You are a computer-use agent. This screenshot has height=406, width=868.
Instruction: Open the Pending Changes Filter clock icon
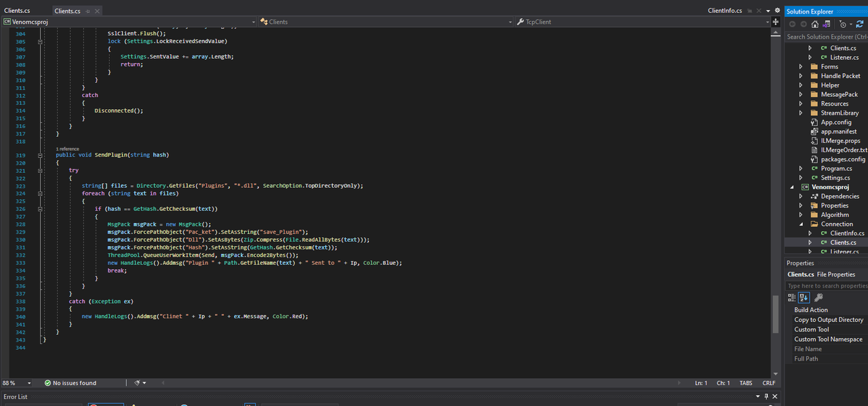pyautogui.click(x=844, y=24)
